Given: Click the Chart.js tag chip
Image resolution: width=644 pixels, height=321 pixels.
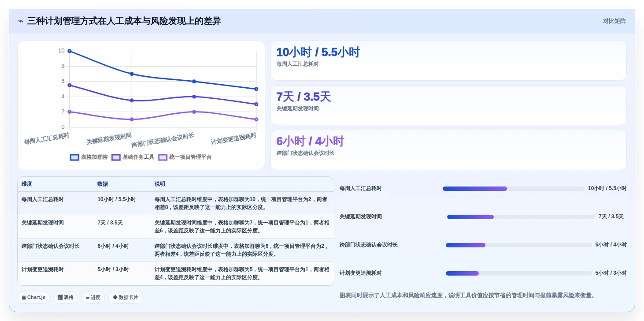Looking at the screenshot, I should tap(33, 297).
